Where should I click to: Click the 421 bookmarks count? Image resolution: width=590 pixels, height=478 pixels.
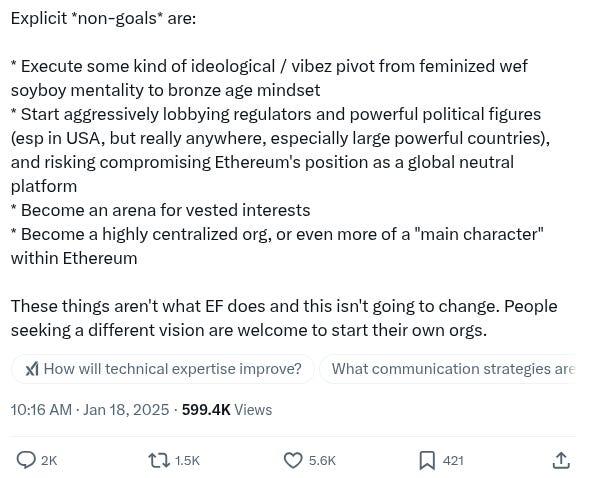tap(453, 461)
